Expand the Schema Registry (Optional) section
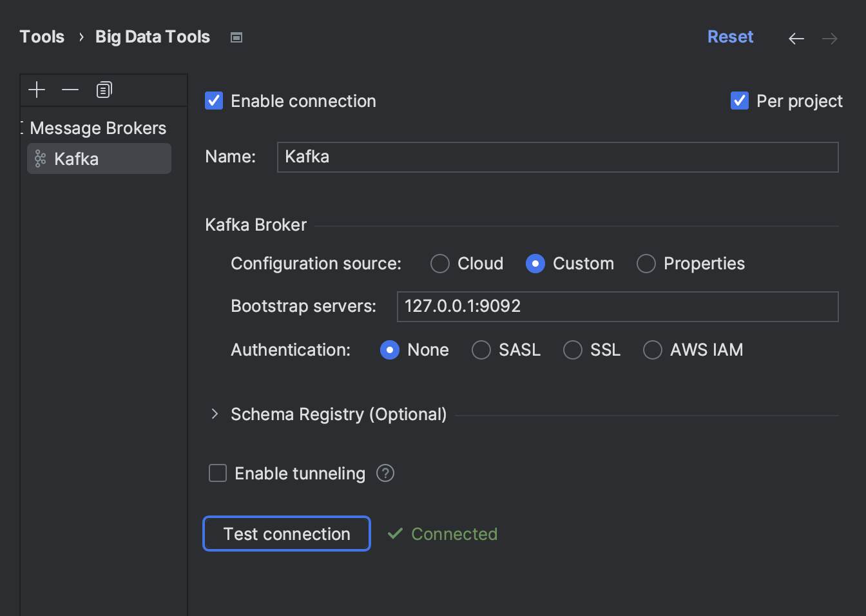 pyautogui.click(x=215, y=414)
